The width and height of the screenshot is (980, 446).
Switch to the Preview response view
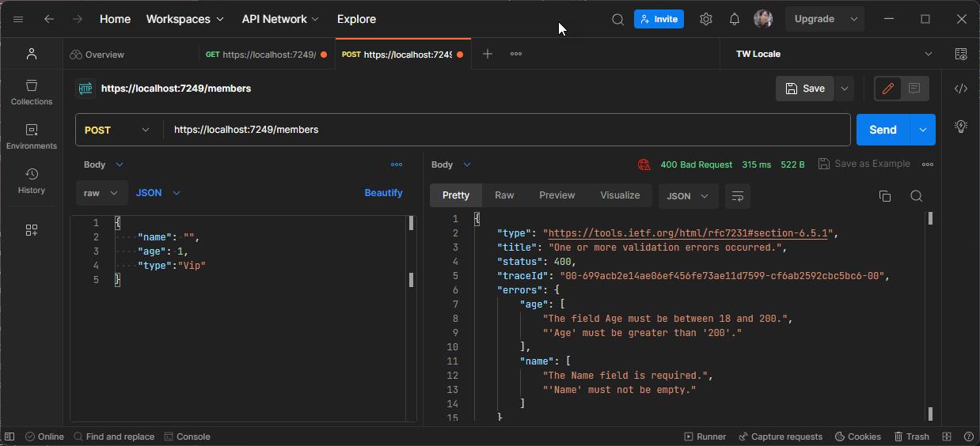(x=557, y=195)
